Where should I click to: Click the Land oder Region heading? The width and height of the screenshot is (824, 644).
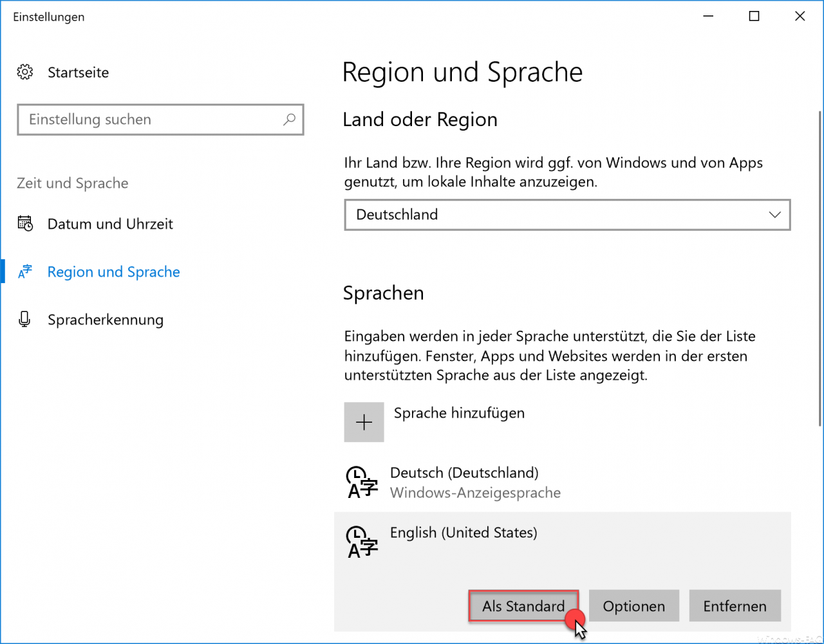coord(420,120)
